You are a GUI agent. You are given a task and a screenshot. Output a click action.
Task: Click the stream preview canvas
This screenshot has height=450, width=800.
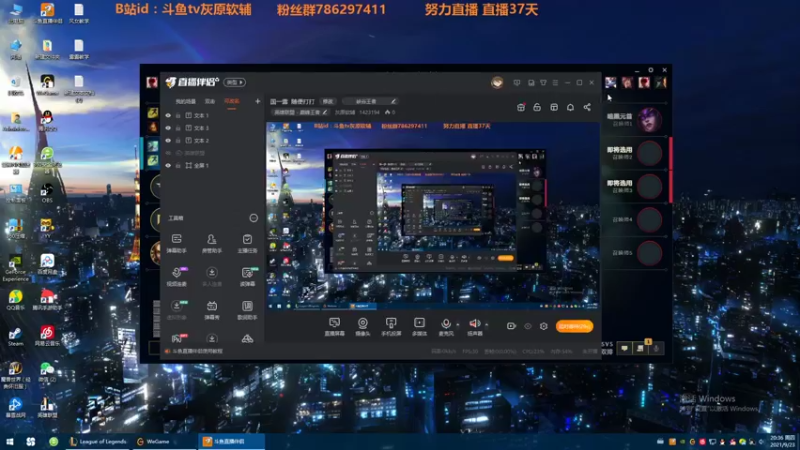[433, 215]
